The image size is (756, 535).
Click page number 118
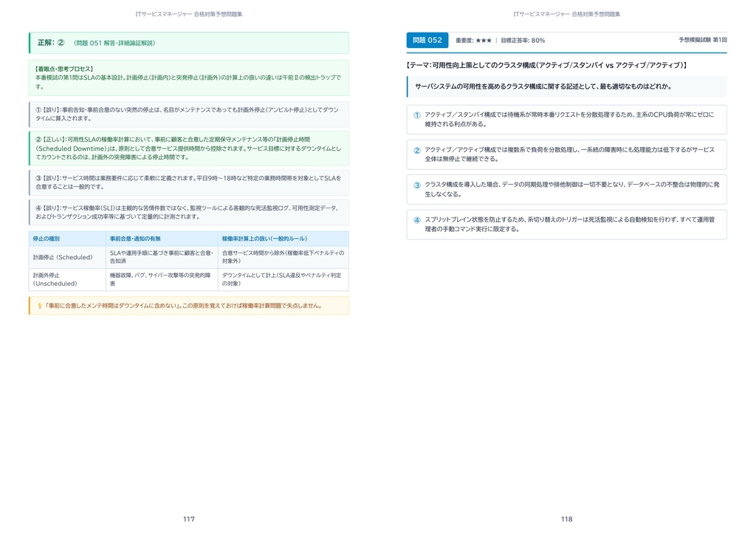[x=566, y=519]
